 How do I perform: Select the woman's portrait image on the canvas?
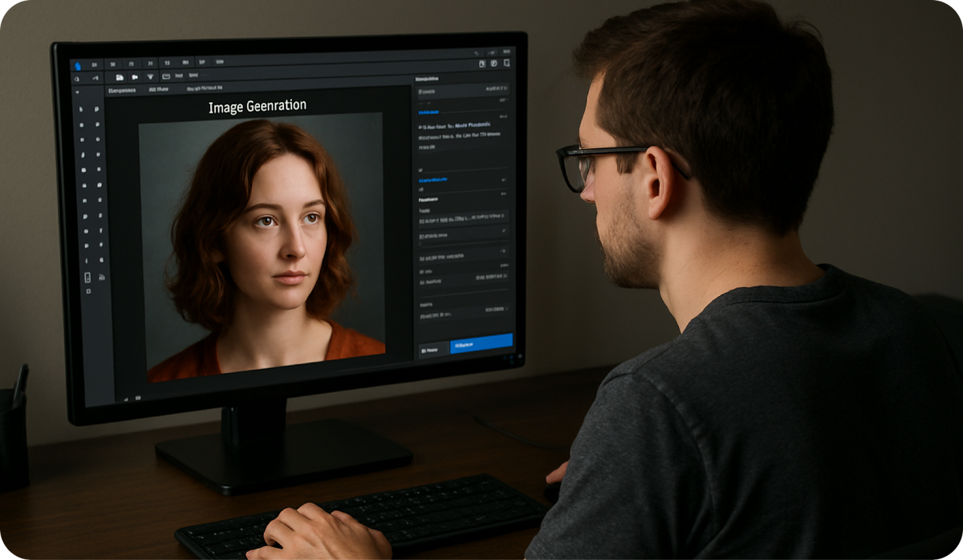coord(262,247)
